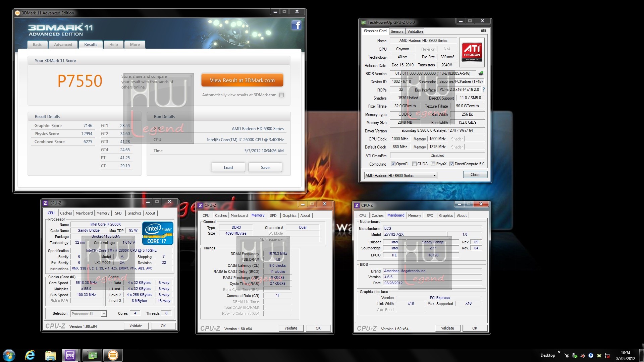
Task: Click the Close button in GPU-Z
Action: (475, 175)
